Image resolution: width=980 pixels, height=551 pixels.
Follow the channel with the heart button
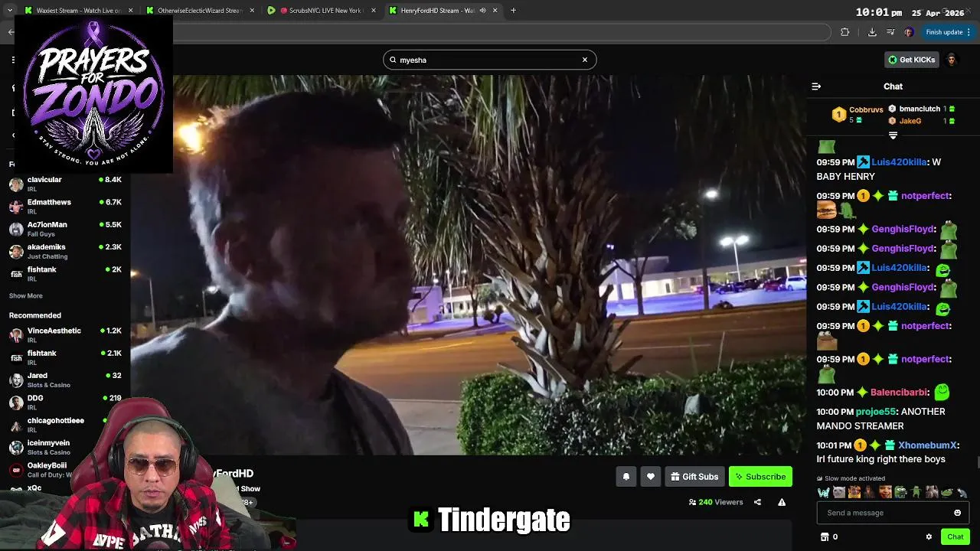(x=651, y=477)
